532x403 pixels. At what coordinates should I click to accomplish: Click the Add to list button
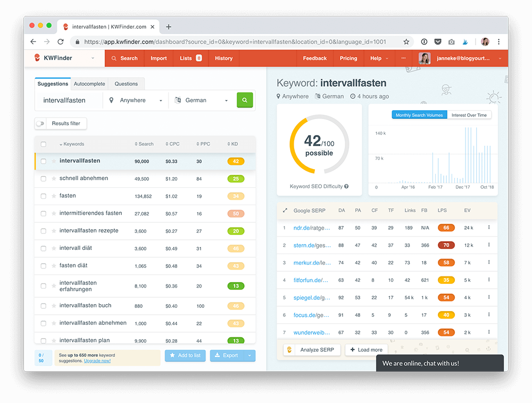point(185,355)
